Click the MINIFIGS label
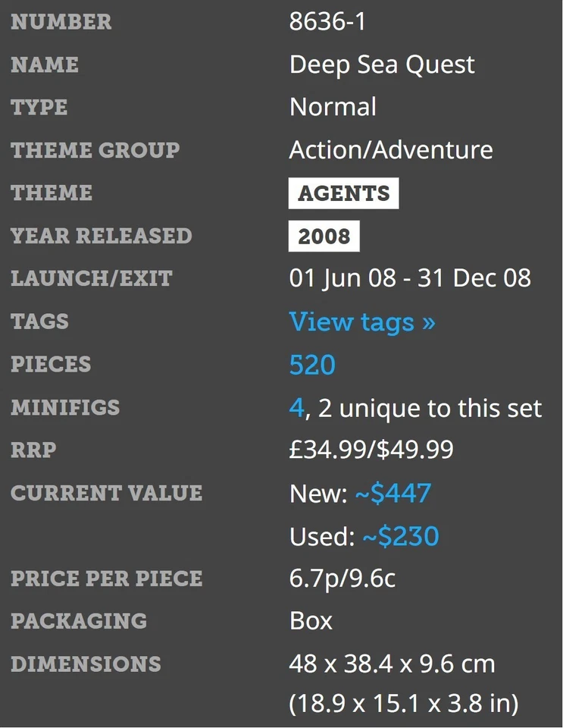 (65, 408)
